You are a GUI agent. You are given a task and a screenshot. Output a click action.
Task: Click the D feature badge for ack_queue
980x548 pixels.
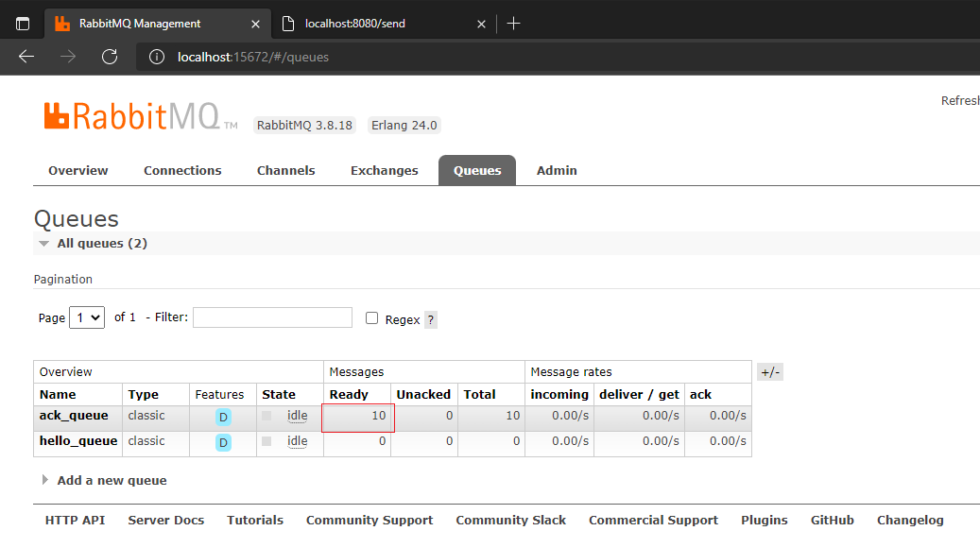coord(223,417)
